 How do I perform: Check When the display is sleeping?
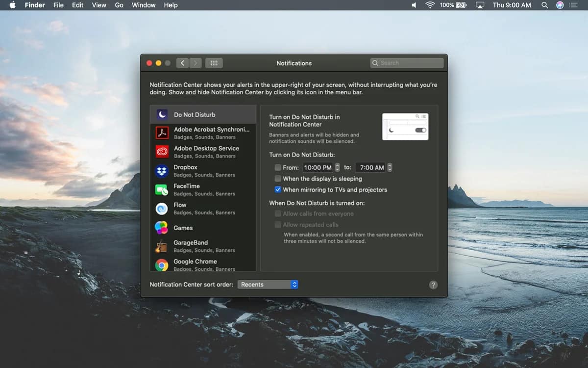278,179
